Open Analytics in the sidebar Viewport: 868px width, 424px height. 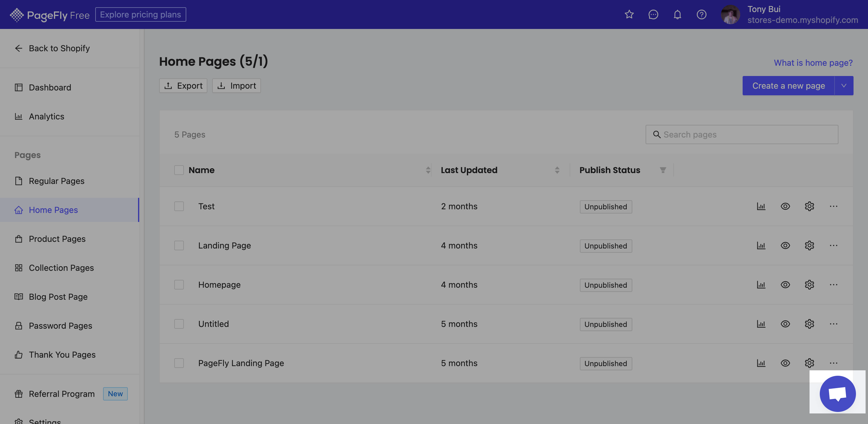70,117
